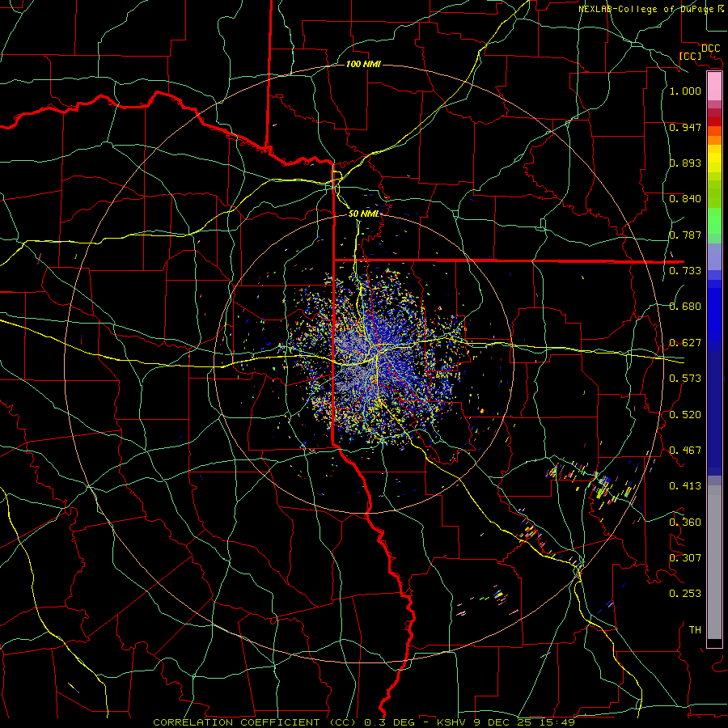This screenshot has width=728, height=728.
Task: Click the 50 NMI range ring label
Action: (x=363, y=214)
